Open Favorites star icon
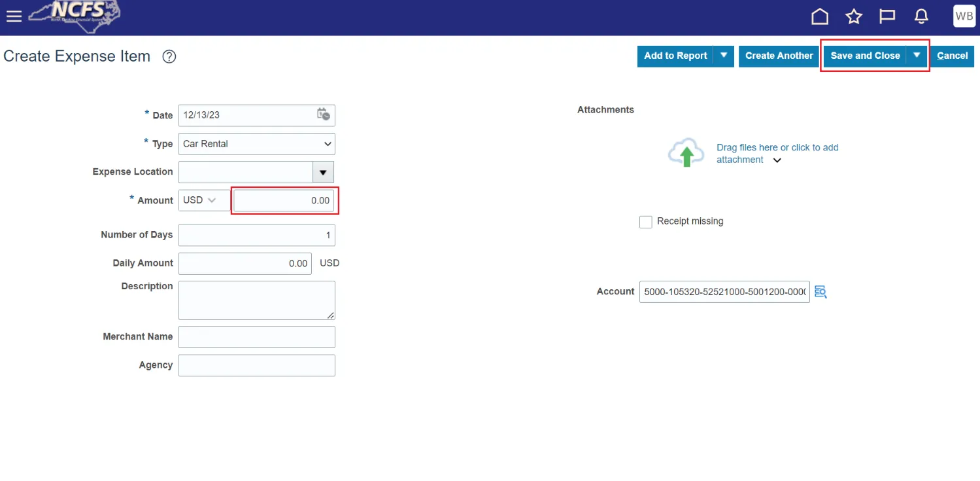The image size is (980, 481). click(x=854, y=17)
